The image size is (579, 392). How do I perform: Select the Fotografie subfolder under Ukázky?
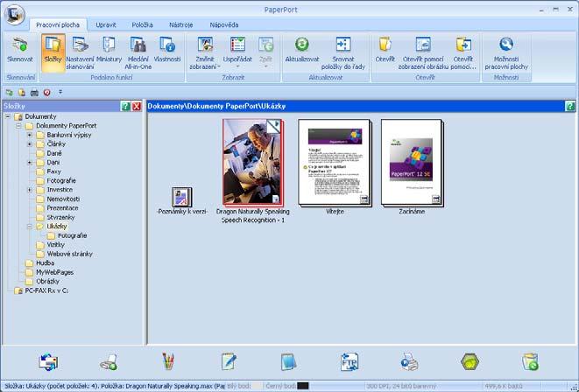point(72,235)
